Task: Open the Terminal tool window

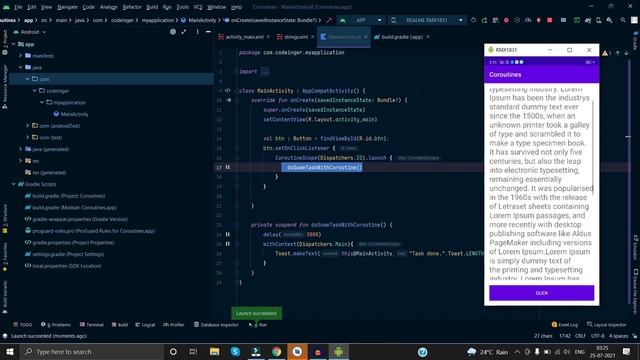Action: pyautogui.click(x=91, y=325)
